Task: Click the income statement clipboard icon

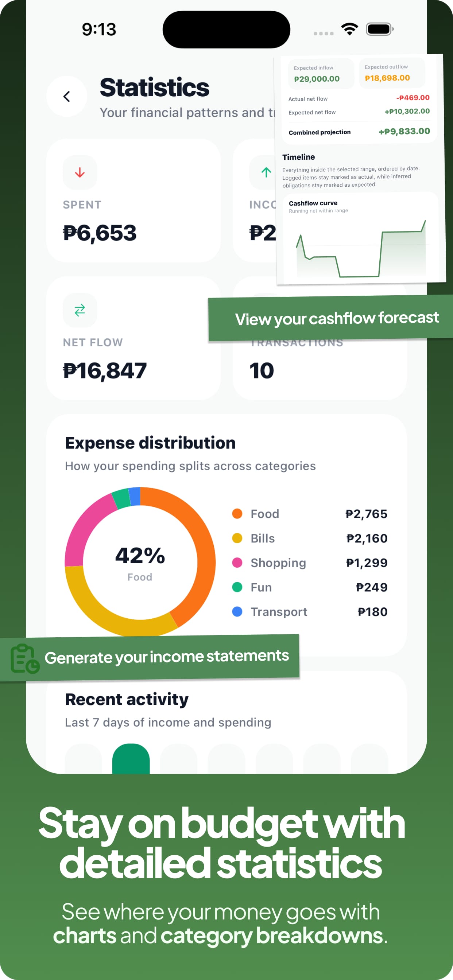Action: click(25, 658)
